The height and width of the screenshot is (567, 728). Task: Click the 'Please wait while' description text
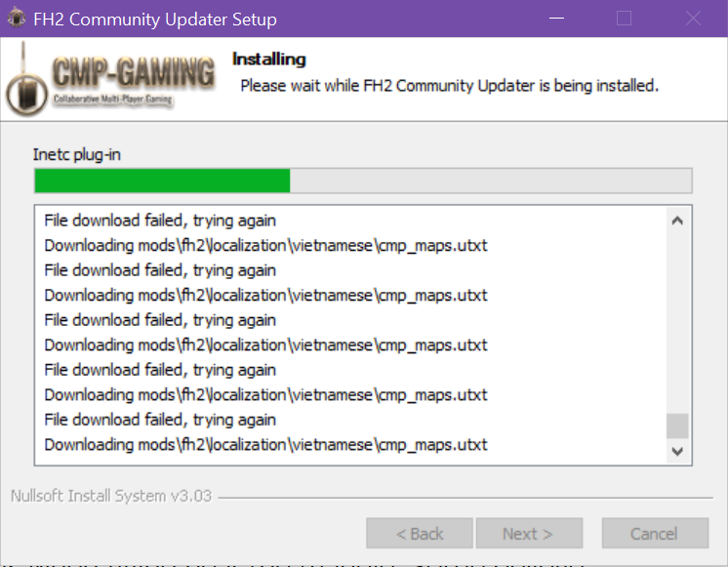450,86
